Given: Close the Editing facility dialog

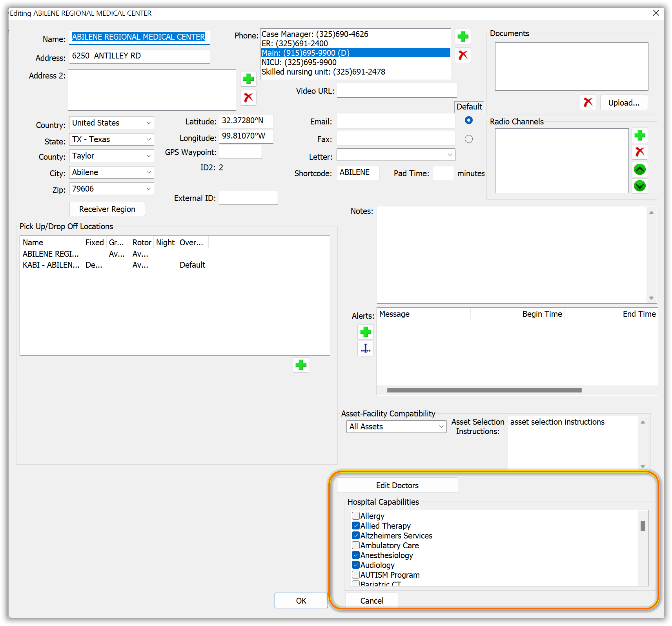Looking at the screenshot, I should click(656, 13).
